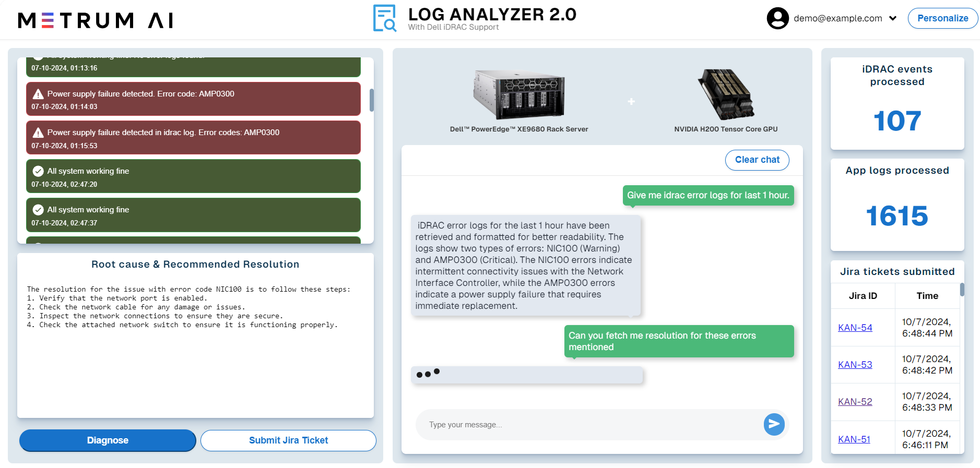
Task: Click the Personalize button
Action: [942, 18]
